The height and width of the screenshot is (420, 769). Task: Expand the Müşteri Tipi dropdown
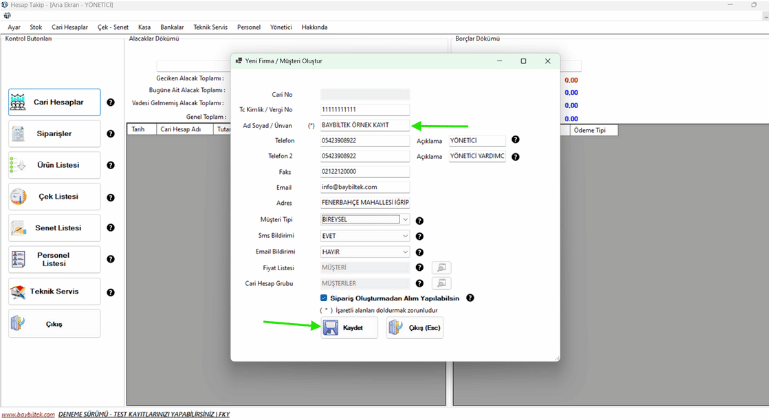[405, 220]
